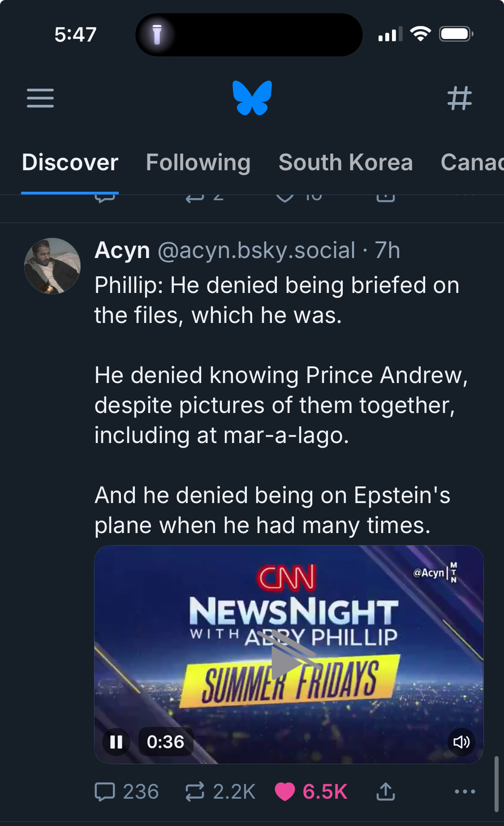The width and height of the screenshot is (504, 826).
Task: Tap the Bluesky butterfly logo
Action: coord(252,98)
